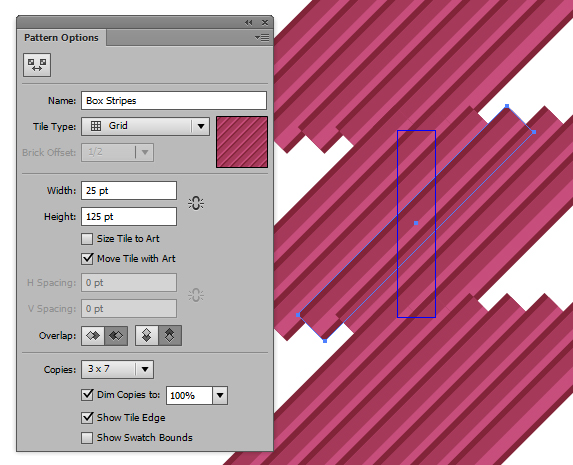Image resolution: width=573 pixels, height=465 pixels.
Task: Edit the Dim Copies percentage field 100%
Action: pyautogui.click(x=189, y=396)
